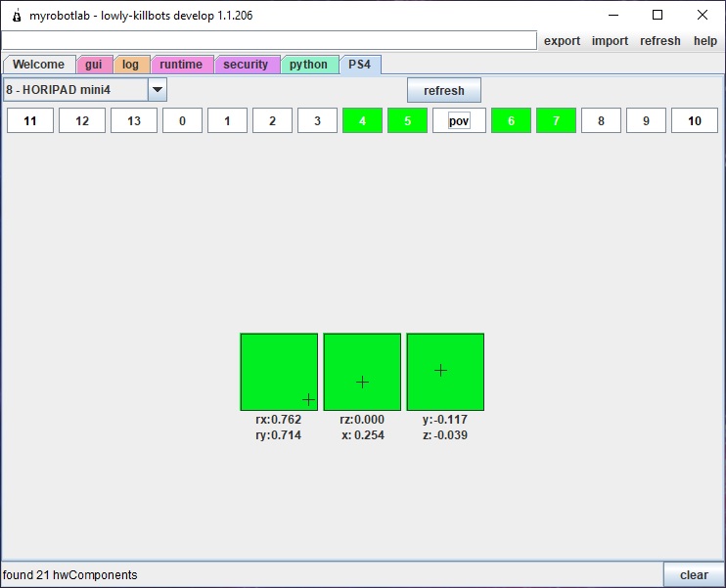The image size is (726, 588).
Task: Click the 'found 21 hwComponents' status text
Action: tap(69, 575)
